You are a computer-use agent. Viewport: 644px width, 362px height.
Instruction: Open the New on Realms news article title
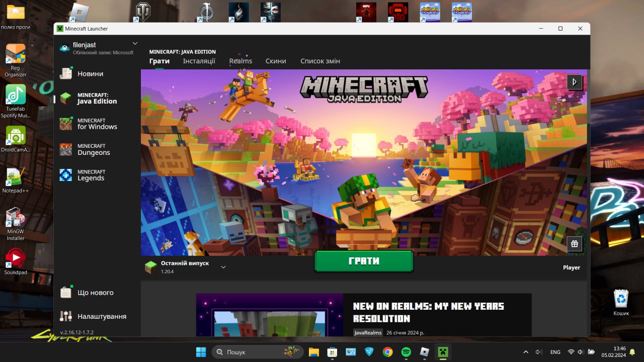[x=429, y=312]
